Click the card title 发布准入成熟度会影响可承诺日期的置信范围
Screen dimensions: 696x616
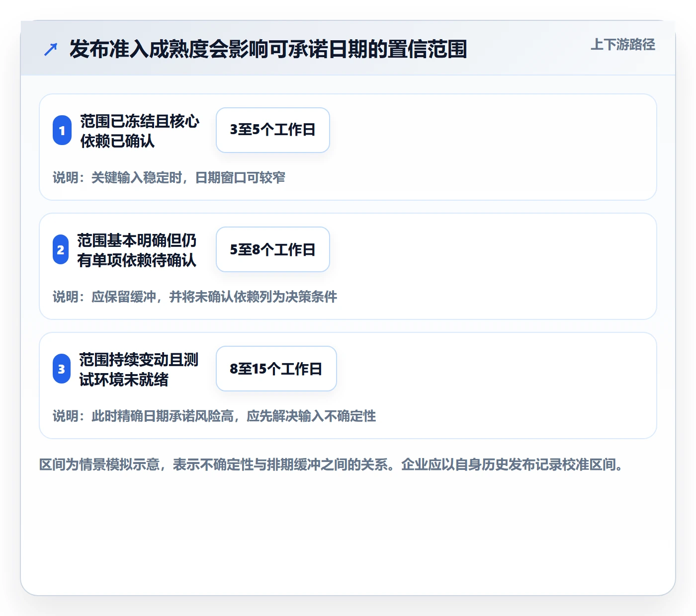coord(268,49)
